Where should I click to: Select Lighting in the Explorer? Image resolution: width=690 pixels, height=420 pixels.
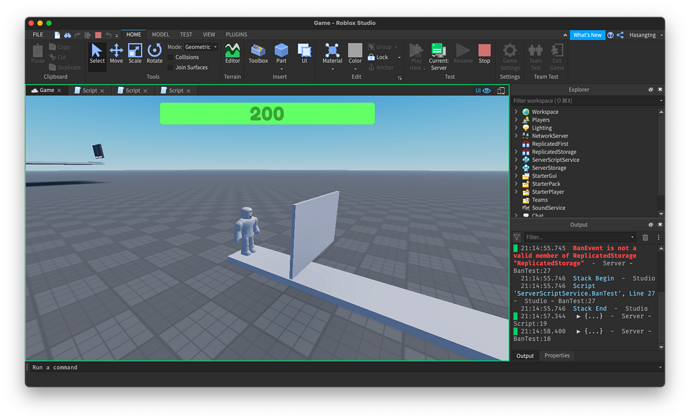[x=541, y=128]
